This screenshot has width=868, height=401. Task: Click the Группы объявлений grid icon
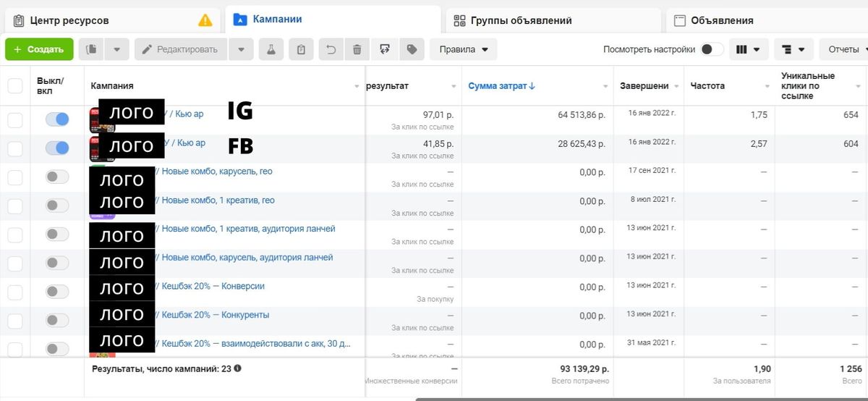(459, 20)
